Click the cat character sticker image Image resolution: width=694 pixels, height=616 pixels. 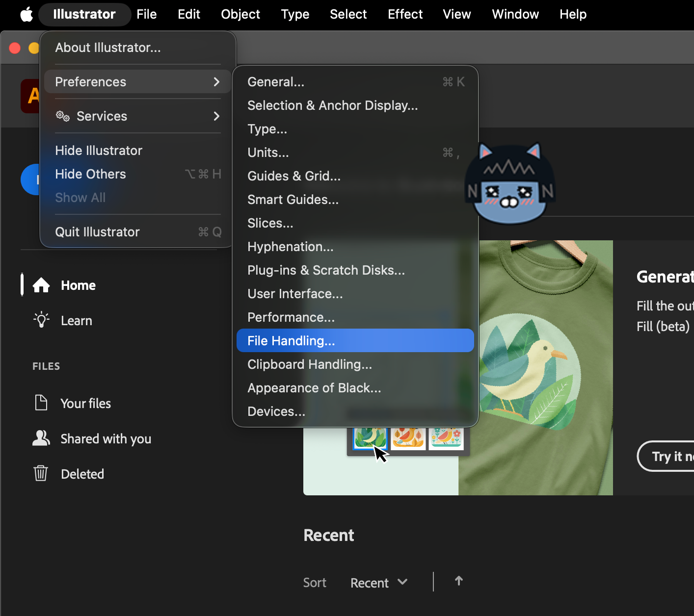[x=510, y=183]
